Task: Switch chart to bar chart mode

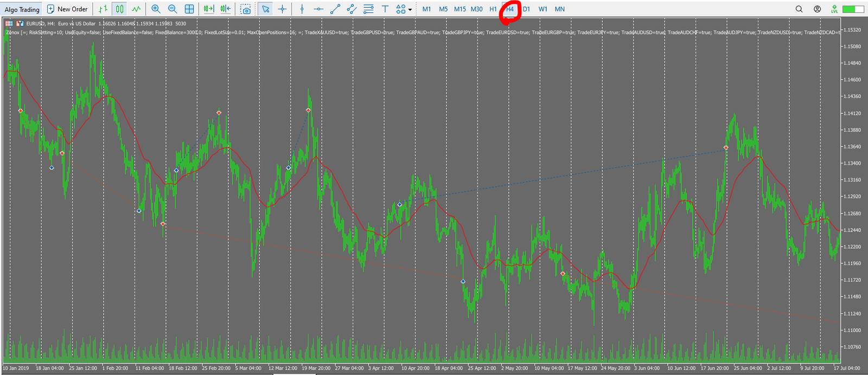Action: coord(103,9)
